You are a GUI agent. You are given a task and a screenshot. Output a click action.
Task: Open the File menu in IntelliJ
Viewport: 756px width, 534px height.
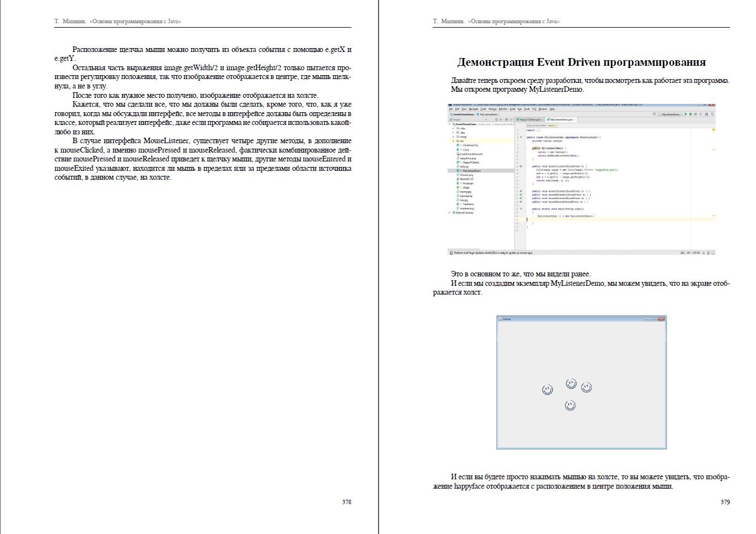pyautogui.click(x=451, y=109)
